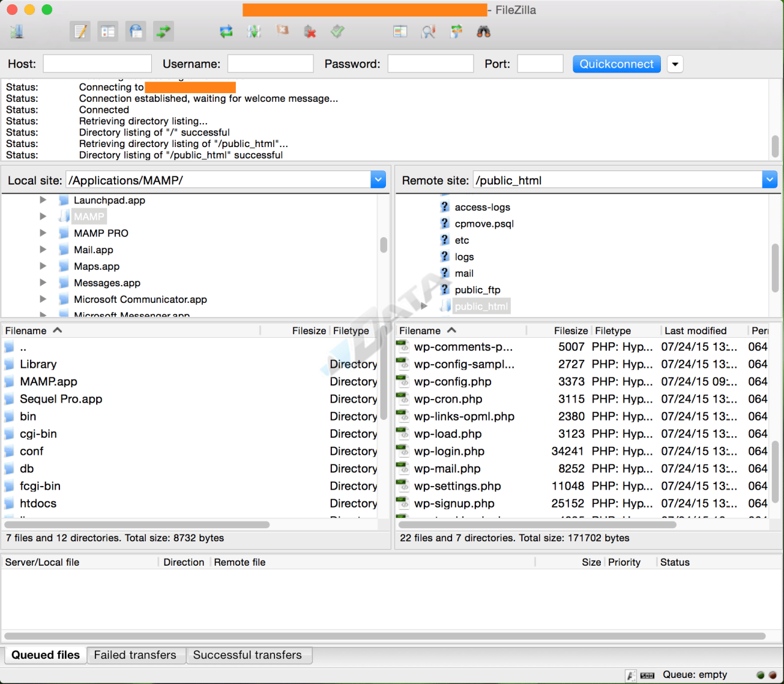Switch to the Failed transfers tab
This screenshot has height=684, width=784.
pos(135,655)
